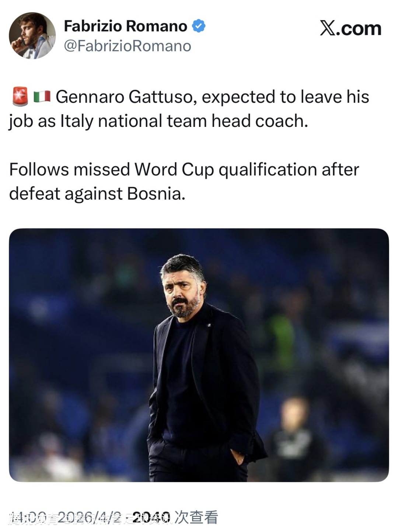
Task: Click 'job as Italy national team' line
Action: 108,121
